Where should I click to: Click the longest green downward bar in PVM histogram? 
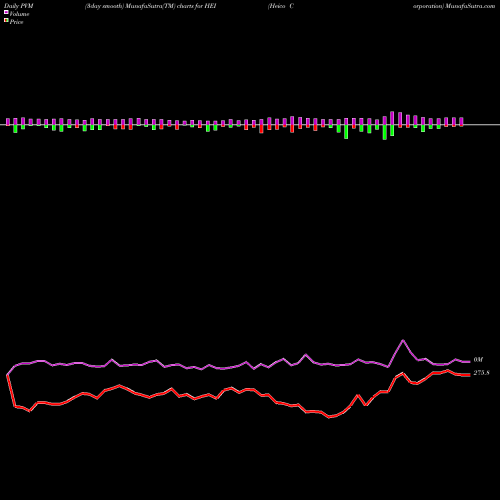[385, 132]
